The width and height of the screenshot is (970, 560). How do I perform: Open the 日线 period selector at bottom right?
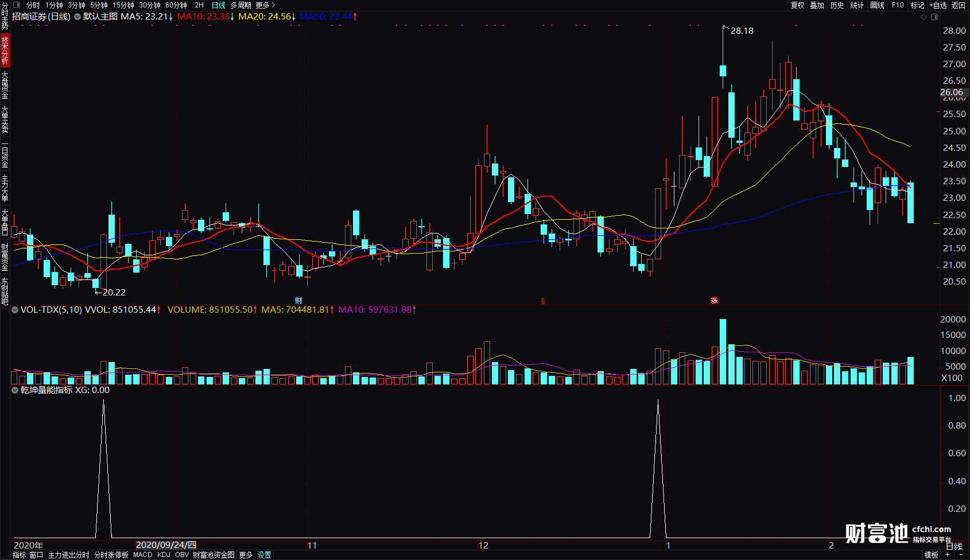pos(954,546)
